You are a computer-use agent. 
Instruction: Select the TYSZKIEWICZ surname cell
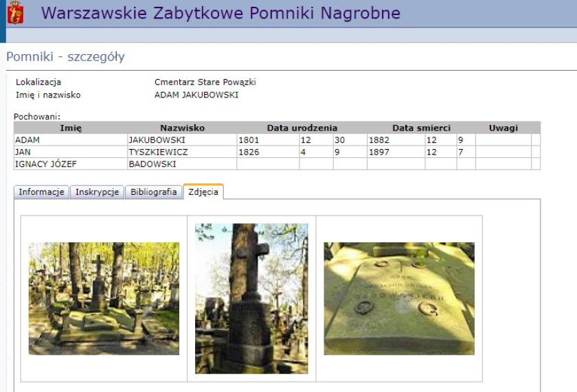[x=182, y=152]
